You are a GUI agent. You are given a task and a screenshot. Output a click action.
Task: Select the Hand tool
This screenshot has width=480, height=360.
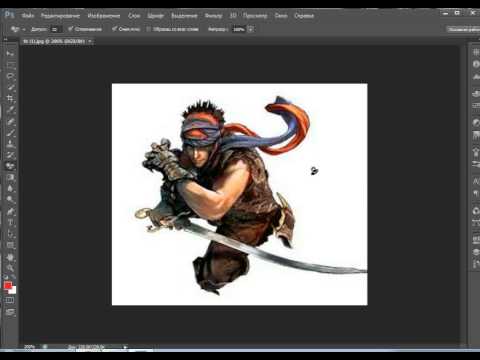tap(10, 257)
